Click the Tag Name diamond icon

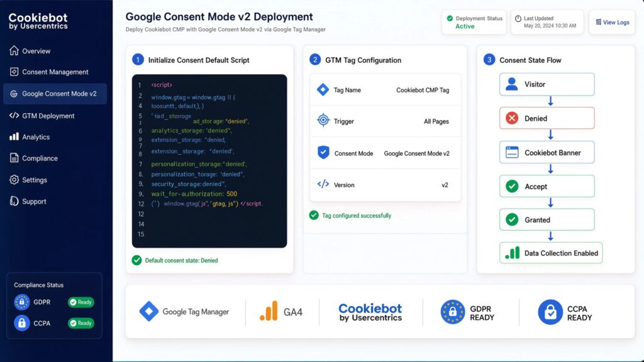click(323, 89)
